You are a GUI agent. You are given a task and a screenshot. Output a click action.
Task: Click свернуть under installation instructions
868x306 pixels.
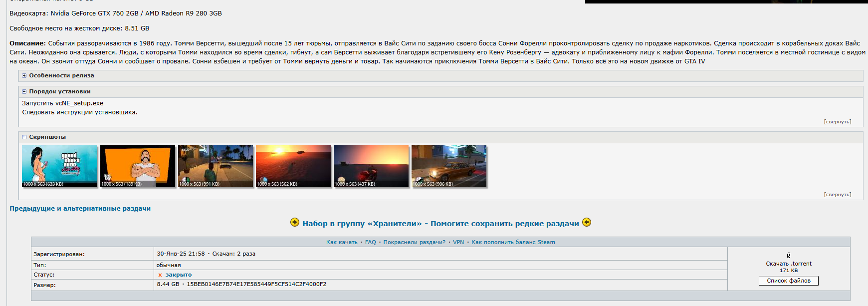click(x=838, y=122)
